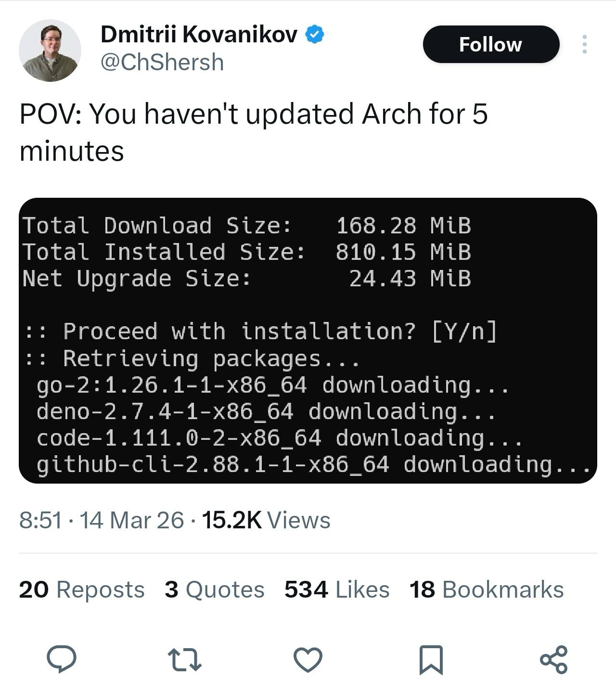Click the repost arrows icon
Viewport: 616px width, 691px height.
point(184,659)
